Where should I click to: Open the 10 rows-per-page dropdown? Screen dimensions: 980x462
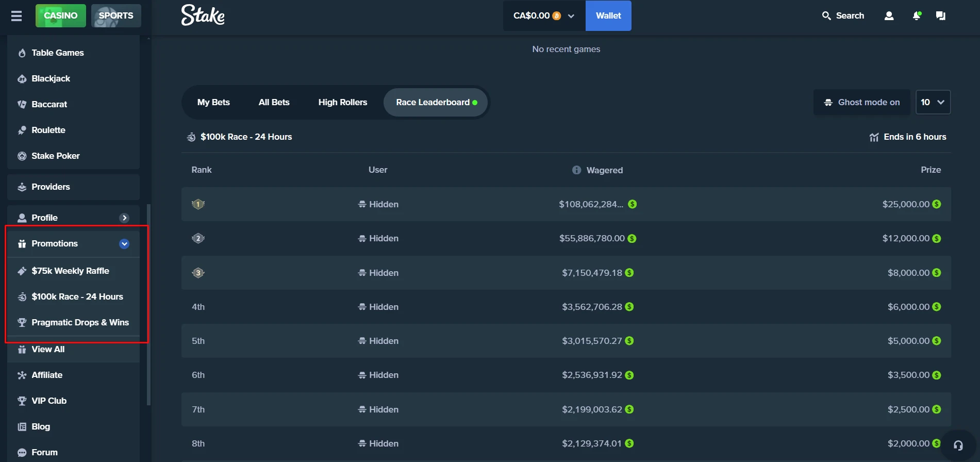[933, 102]
